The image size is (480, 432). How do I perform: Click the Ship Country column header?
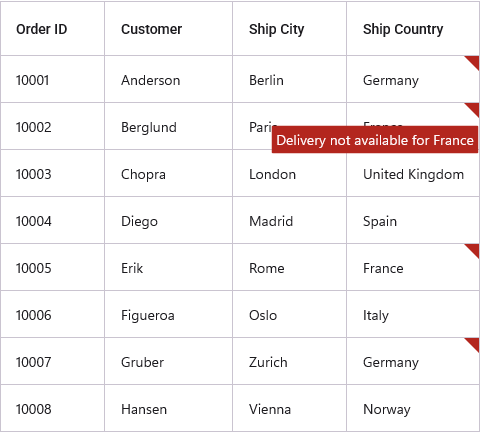(x=413, y=29)
